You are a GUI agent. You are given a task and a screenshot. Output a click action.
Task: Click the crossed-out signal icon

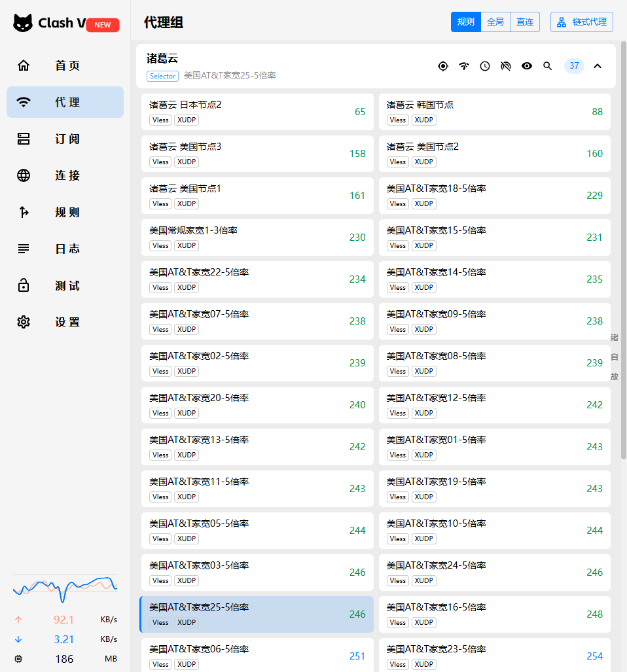(506, 66)
